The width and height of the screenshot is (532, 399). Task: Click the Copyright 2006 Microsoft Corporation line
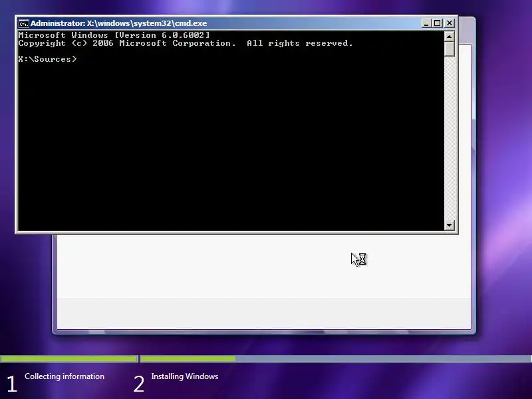click(x=186, y=43)
